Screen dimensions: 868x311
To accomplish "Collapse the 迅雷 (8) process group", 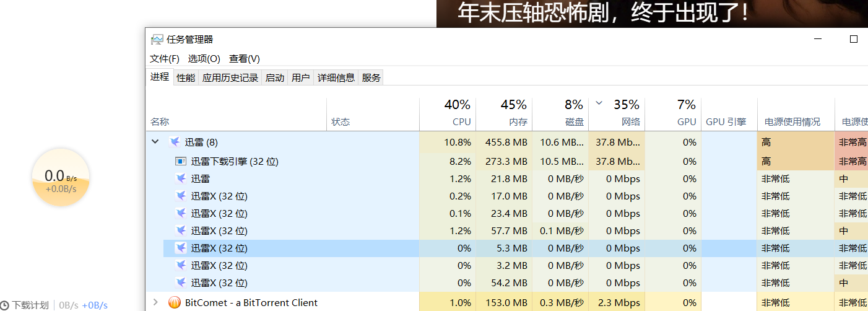I will point(155,142).
